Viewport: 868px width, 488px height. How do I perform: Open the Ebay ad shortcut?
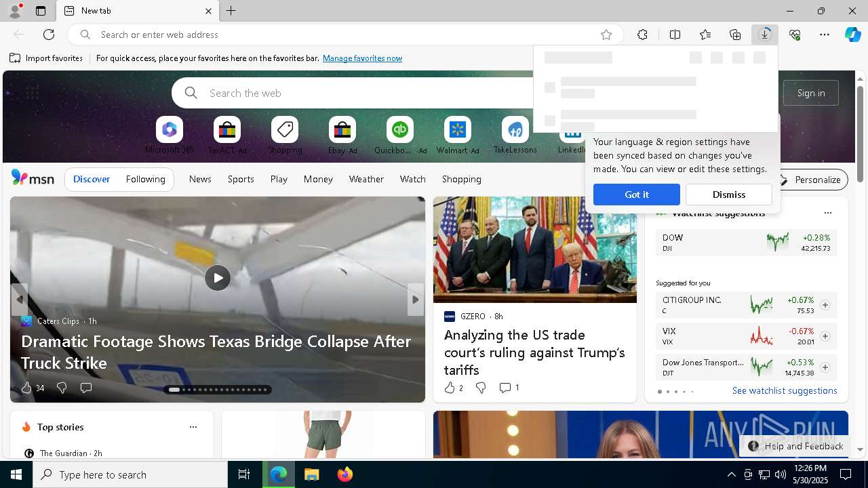[342, 136]
